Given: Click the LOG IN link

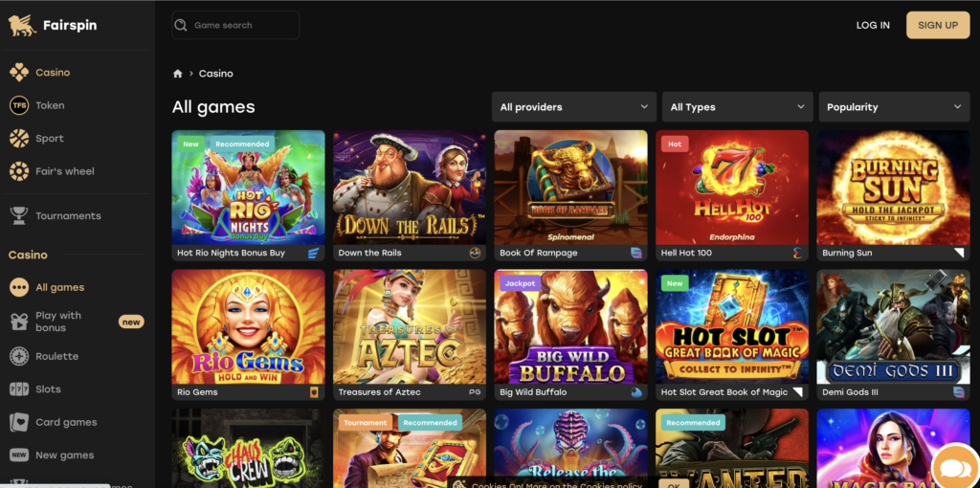Looking at the screenshot, I should click(873, 25).
